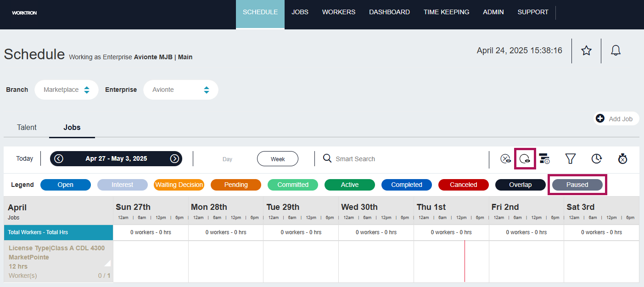Select the Fri 2nd column header

pyautogui.click(x=526, y=211)
